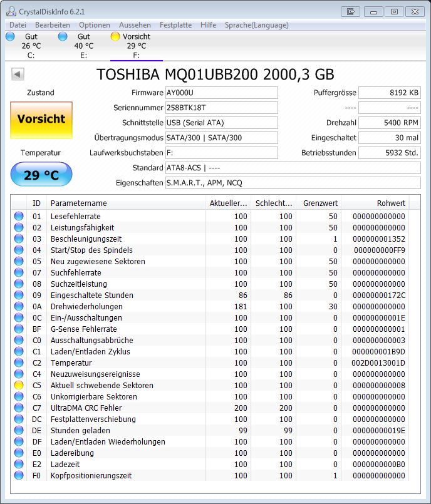Open the Festplatte menu
The image size is (431, 504).
click(x=175, y=25)
